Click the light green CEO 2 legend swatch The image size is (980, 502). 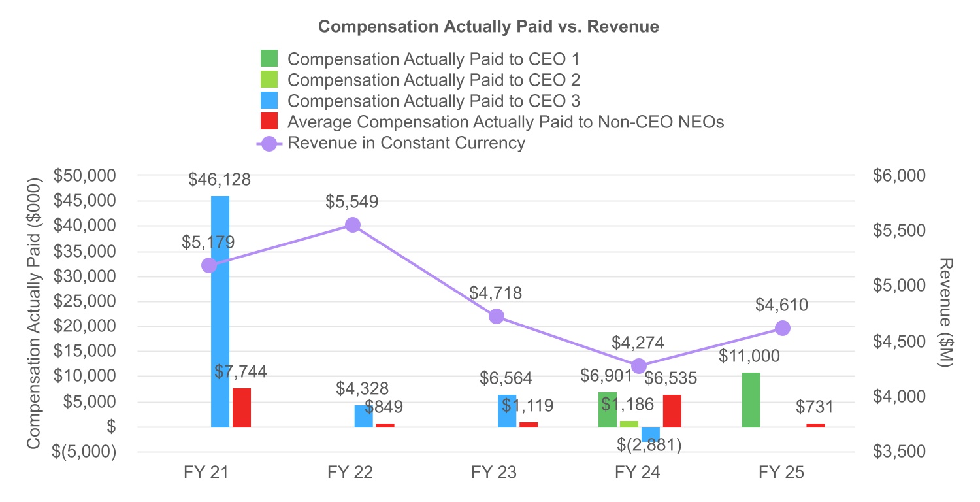tap(269, 80)
